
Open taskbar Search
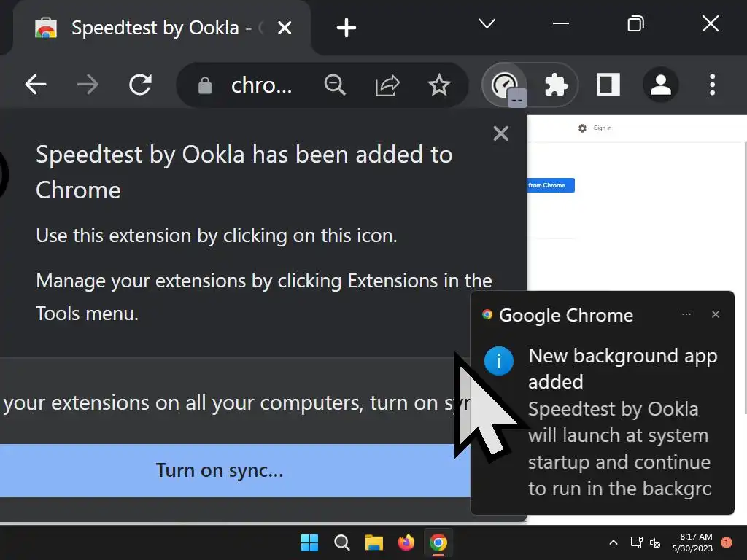[x=341, y=542]
